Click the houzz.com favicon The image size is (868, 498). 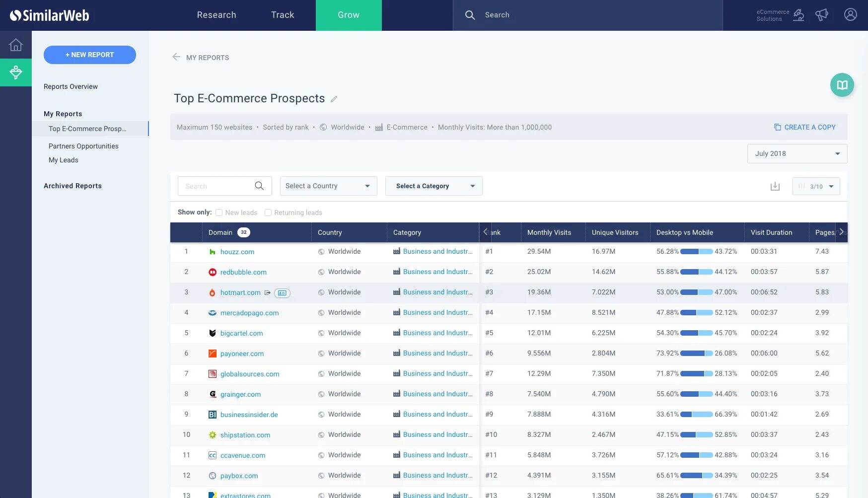coord(213,252)
